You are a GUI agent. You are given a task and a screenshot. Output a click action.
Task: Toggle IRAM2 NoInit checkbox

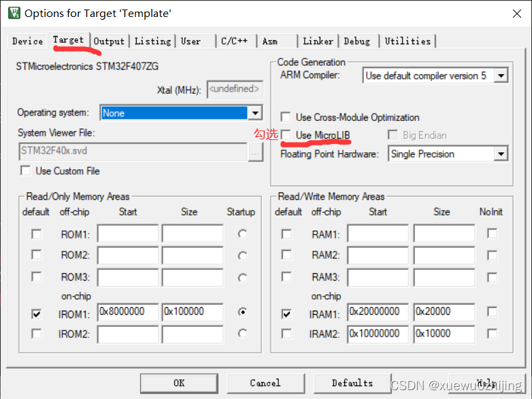click(492, 334)
